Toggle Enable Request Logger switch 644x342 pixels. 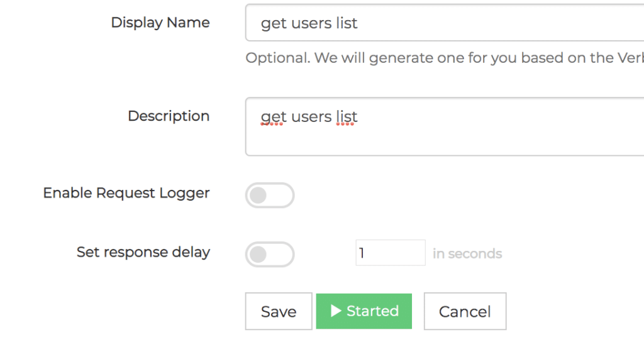tap(270, 196)
